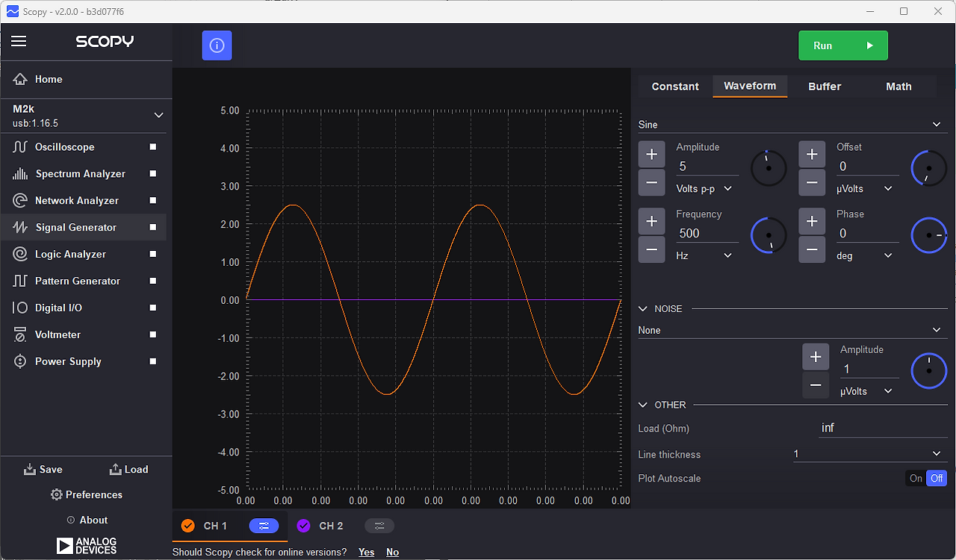This screenshot has width=956, height=560.
Task: Click No for online version check
Action: [392, 553]
